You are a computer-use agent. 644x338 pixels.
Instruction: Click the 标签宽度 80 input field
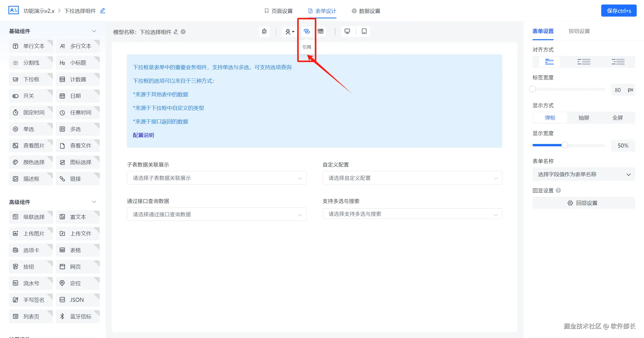tap(617, 90)
